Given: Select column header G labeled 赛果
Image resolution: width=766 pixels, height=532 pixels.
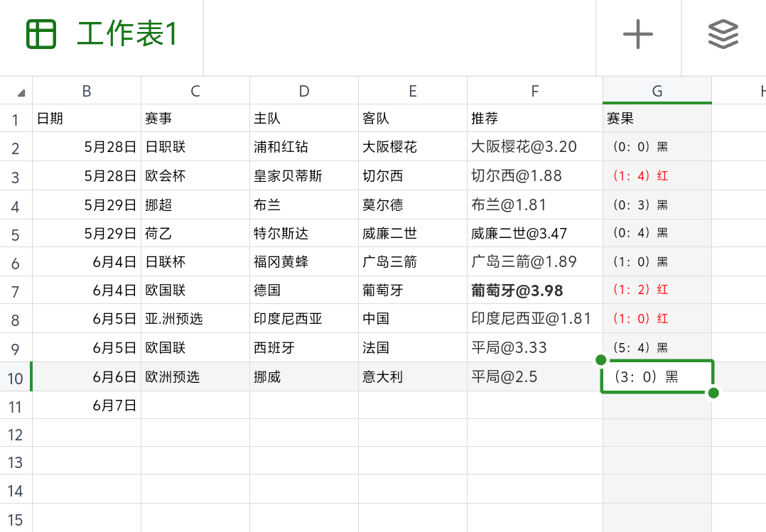Looking at the screenshot, I should click(657, 91).
